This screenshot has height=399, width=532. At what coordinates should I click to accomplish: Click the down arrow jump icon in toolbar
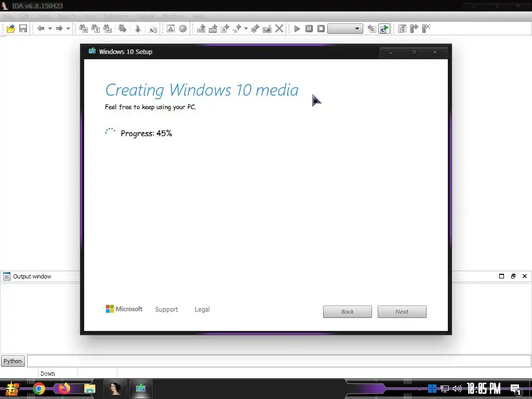138,29
